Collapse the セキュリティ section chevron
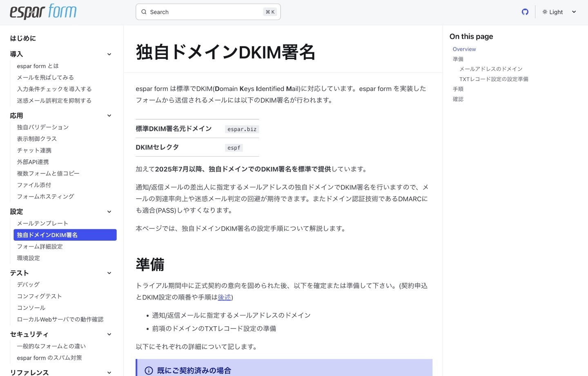The height and width of the screenshot is (376, 588). [x=109, y=334]
